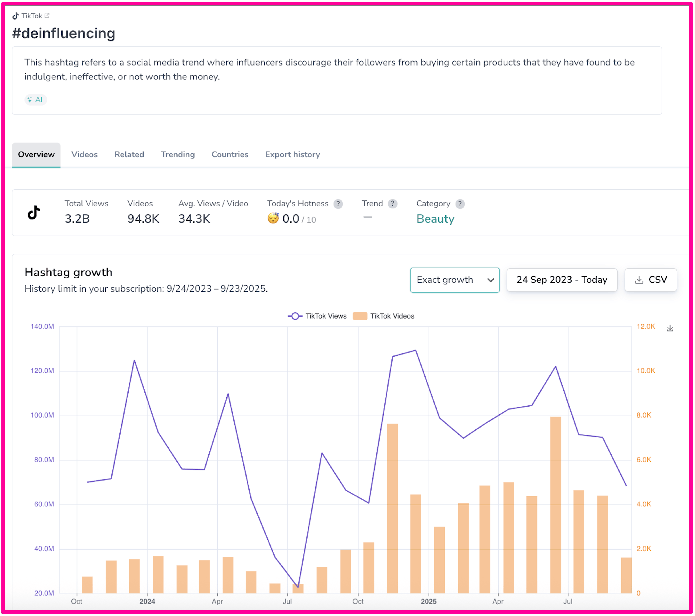Click the Category help question icon
695x616 pixels.
[460, 204]
